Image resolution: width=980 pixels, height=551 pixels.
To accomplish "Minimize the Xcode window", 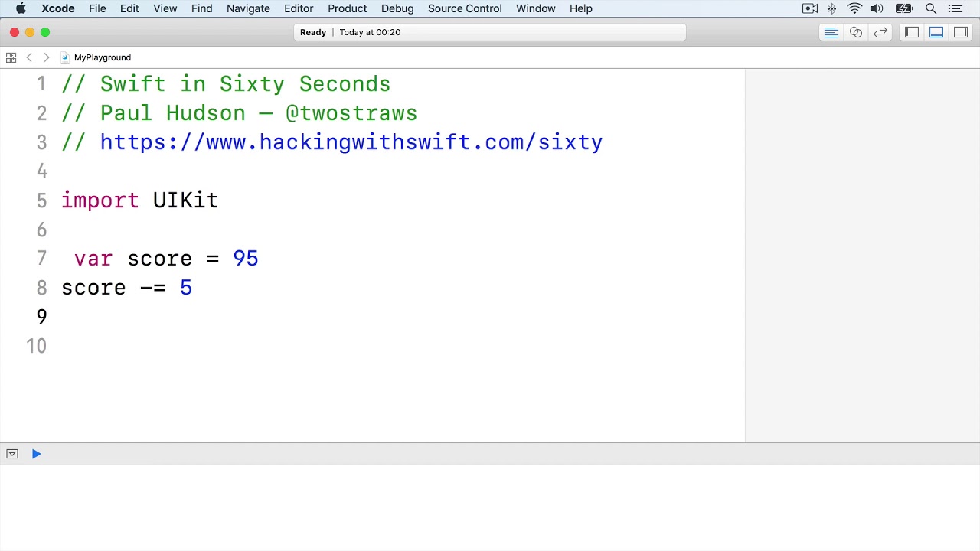I will 30,32.
